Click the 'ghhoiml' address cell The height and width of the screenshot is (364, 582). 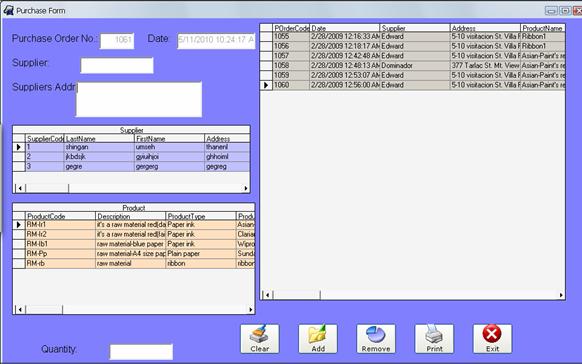[x=228, y=157]
